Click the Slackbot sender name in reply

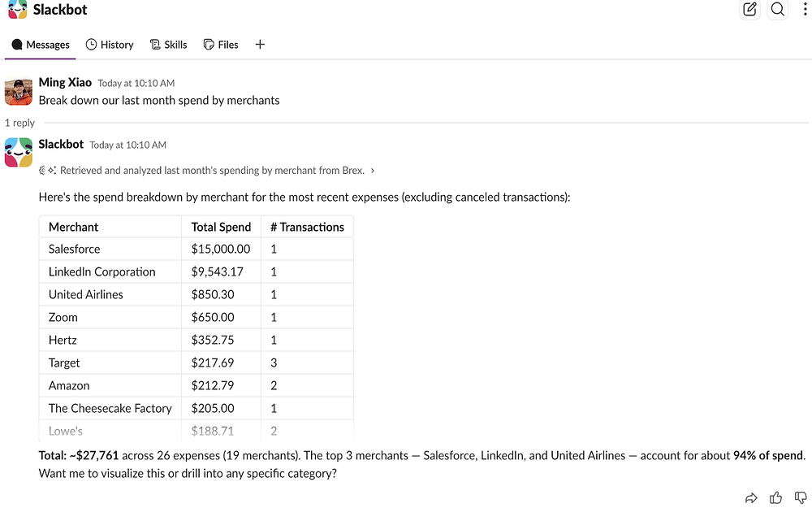pyautogui.click(x=61, y=144)
